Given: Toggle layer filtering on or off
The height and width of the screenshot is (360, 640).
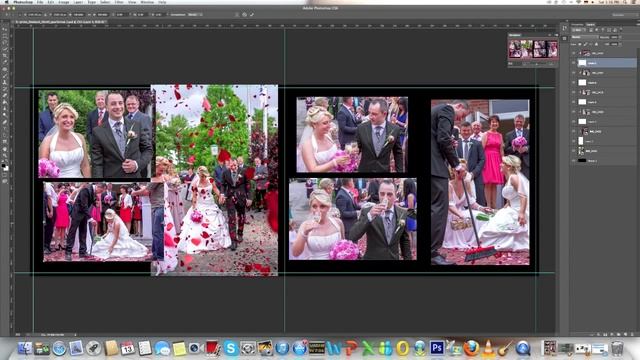Looking at the screenshot, I should (x=621, y=29).
